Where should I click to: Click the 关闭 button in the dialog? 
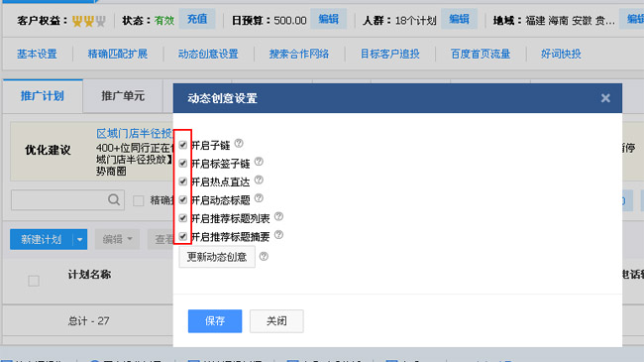276,321
